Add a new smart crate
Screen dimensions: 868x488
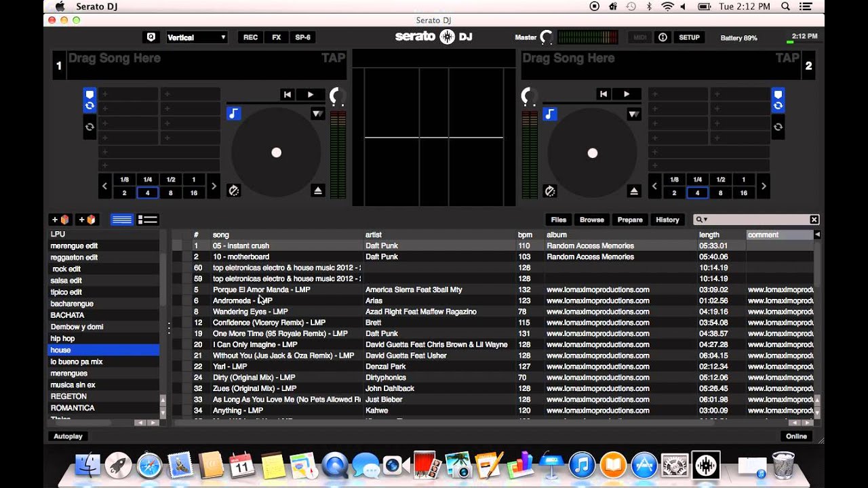click(x=87, y=220)
